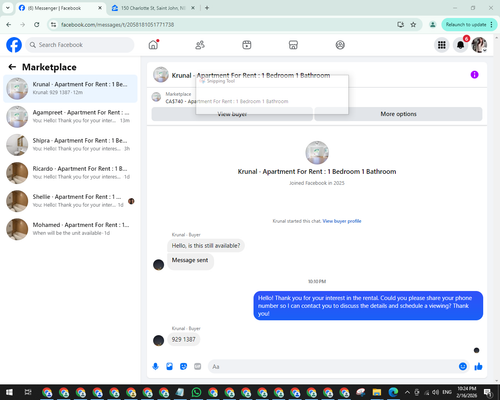Open the Shipra conversation
The height and width of the screenshot is (400, 500).
(x=70, y=145)
